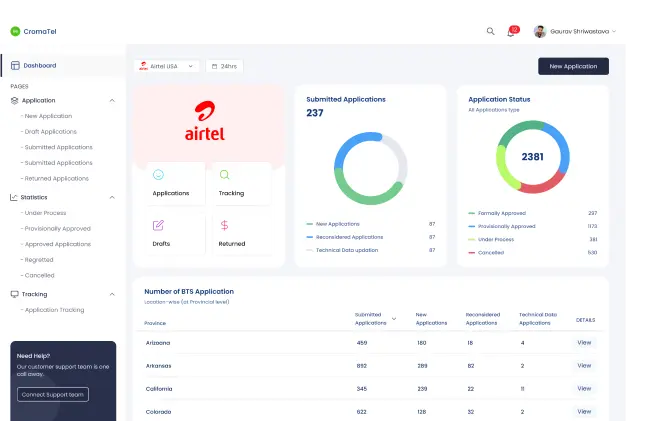Click Gaurav Shriwastava's profile avatar
645x421 pixels.
pos(540,31)
